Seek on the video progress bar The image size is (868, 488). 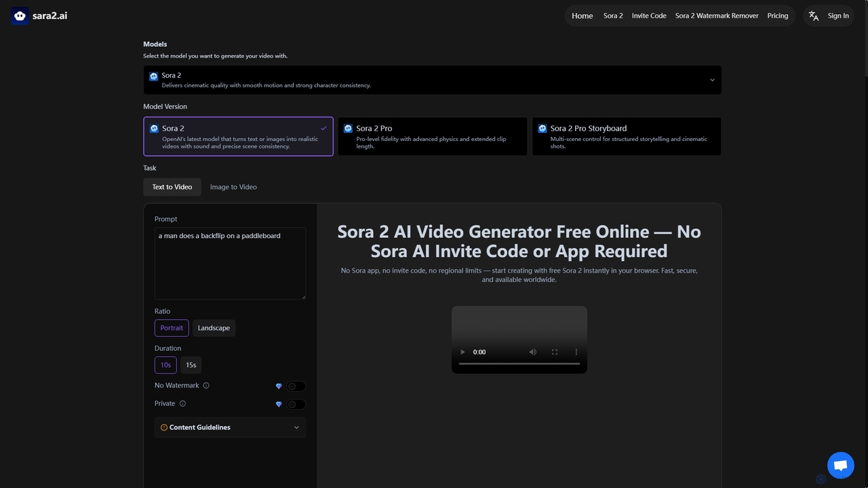click(x=519, y=364)
